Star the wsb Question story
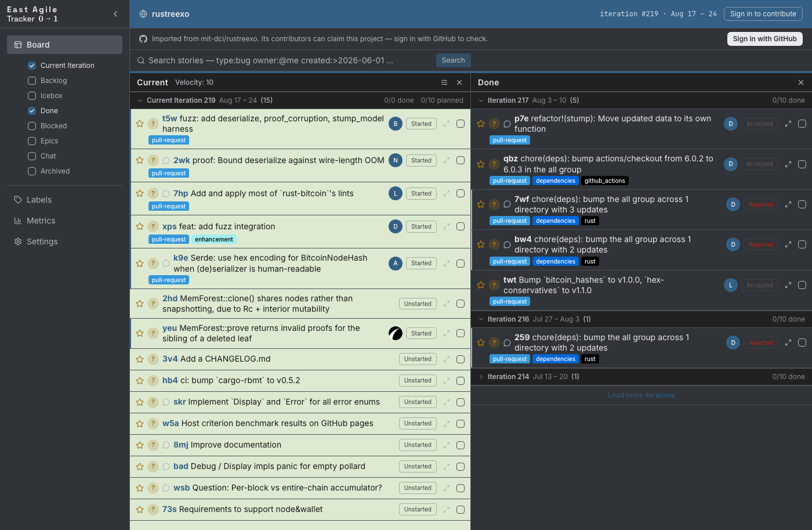 [x=140, y=488]
